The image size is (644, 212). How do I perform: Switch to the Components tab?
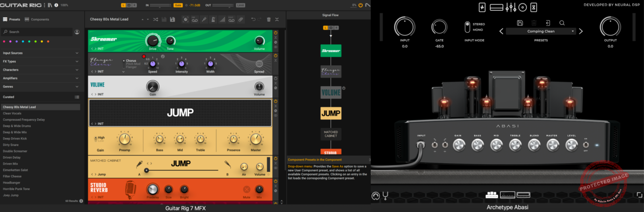point(37,19)
